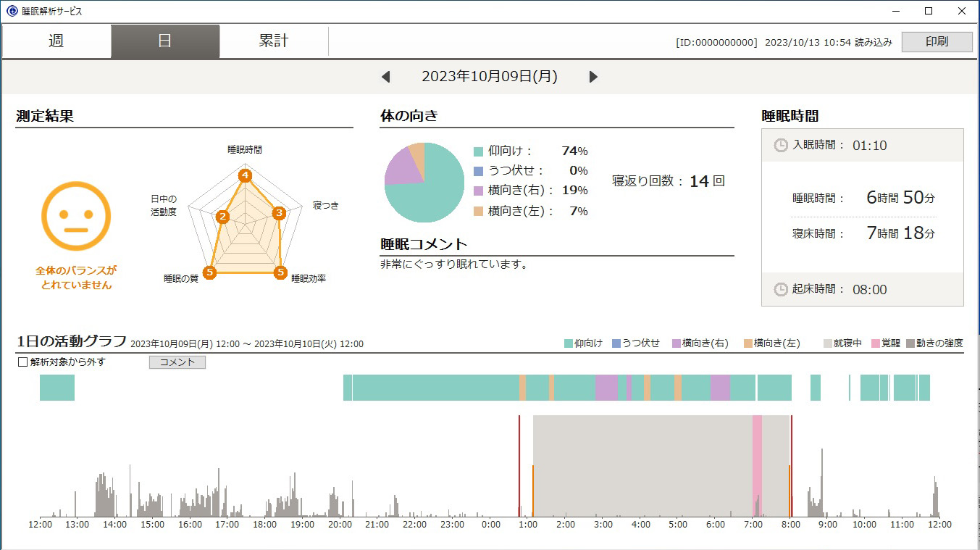The image size is (980, 550).
Task: Open the 累計 tab
Action: (274, 41)
